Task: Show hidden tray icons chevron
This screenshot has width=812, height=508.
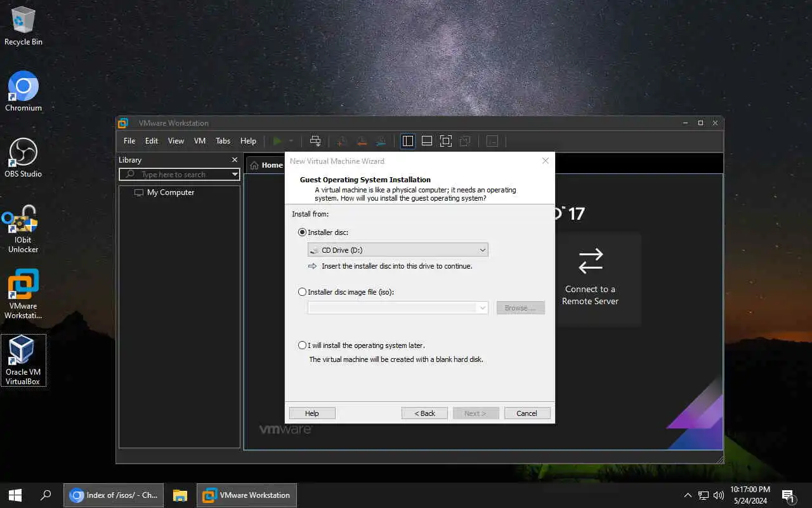Action: tap(688, 495)
